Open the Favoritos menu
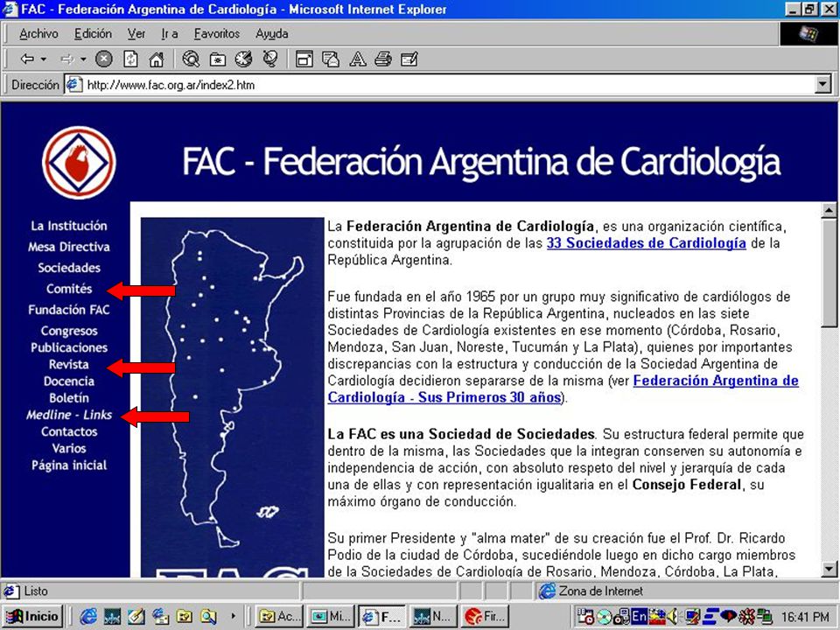840x630 pixels. (x=216, y=34)
